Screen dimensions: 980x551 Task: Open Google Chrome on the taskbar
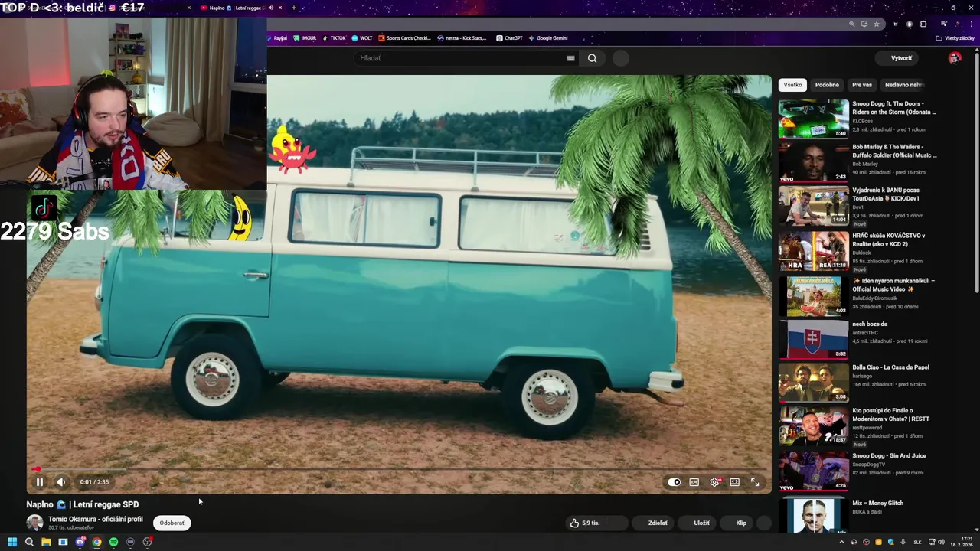point(96,542)
